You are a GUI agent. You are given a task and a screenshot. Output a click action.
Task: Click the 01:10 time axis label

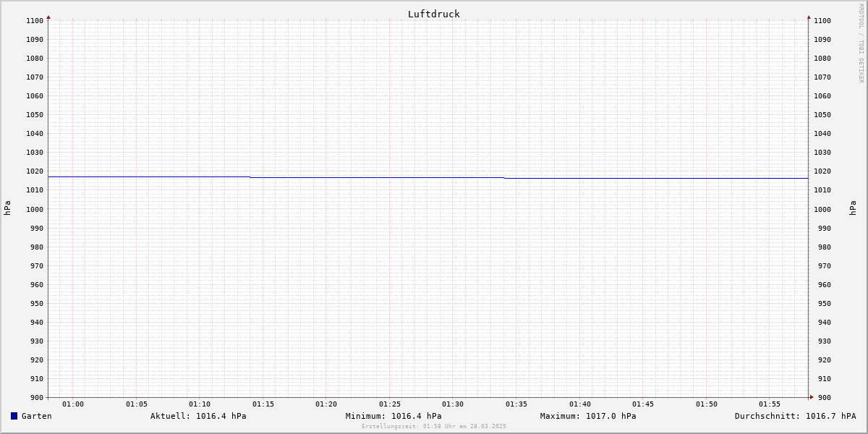tap(200, 404)
